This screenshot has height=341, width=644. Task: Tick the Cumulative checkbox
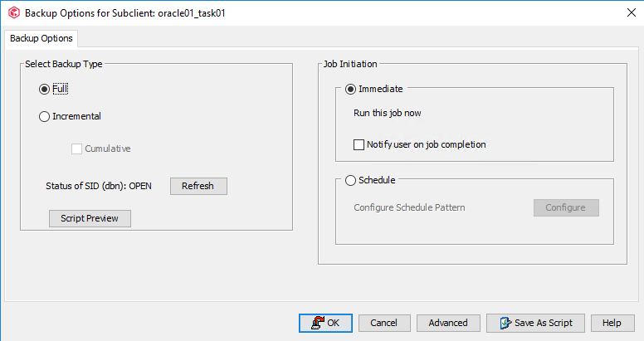click(x=77, y=149)
